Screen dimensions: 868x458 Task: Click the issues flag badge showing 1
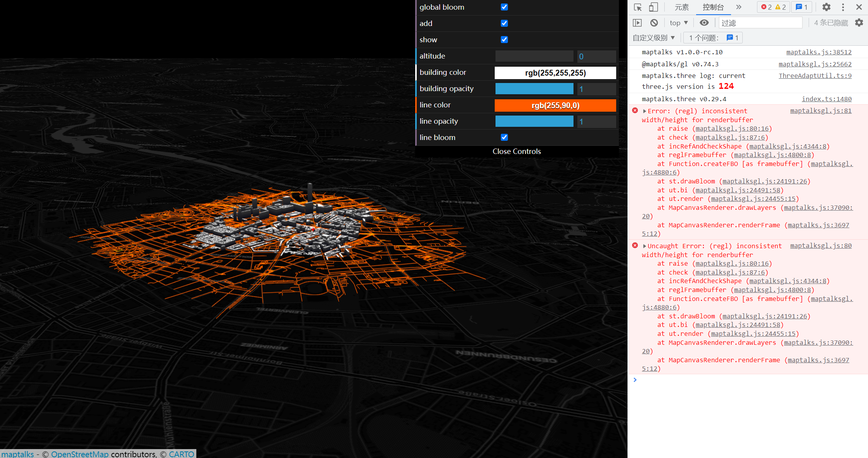(x=801, y=7)
